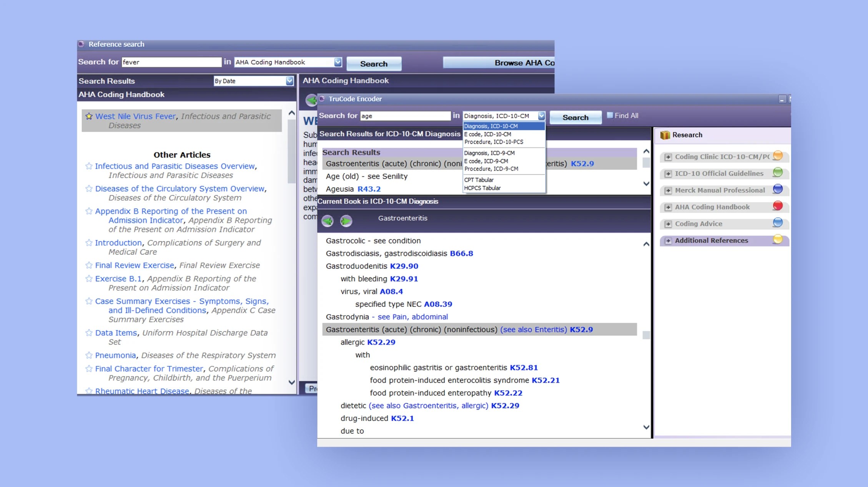
Task: Toggle the star beside West Nile Virus Fever
Action: pos(89,116)
